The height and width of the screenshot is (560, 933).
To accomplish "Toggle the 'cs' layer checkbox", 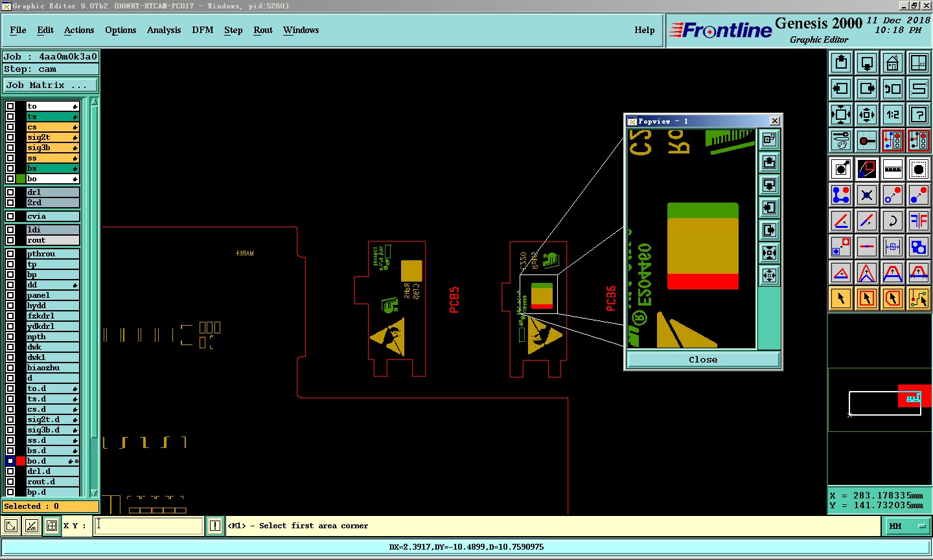I will 10,127.
